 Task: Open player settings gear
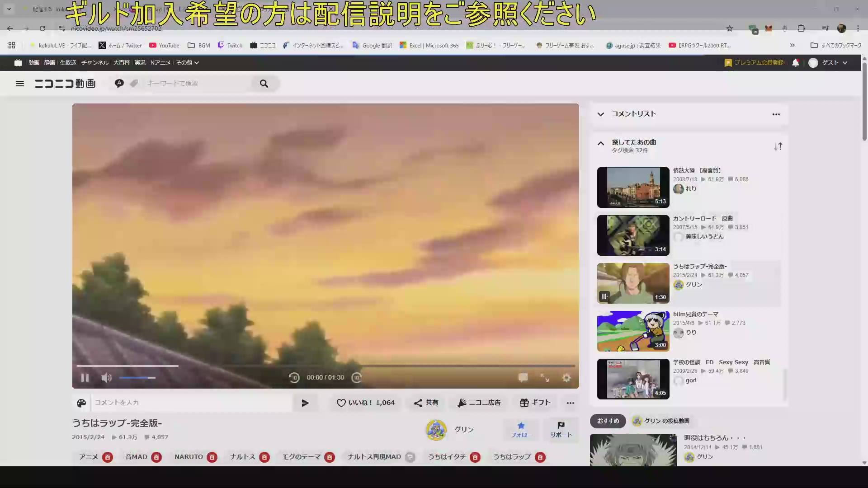566,378
